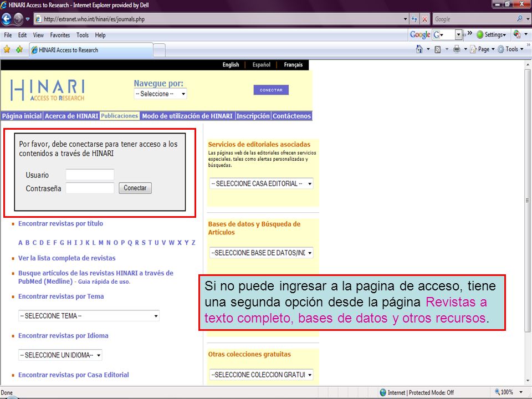Open the Favorites menu
Screen dimensions: 532x399
click(x=60, y=35)
